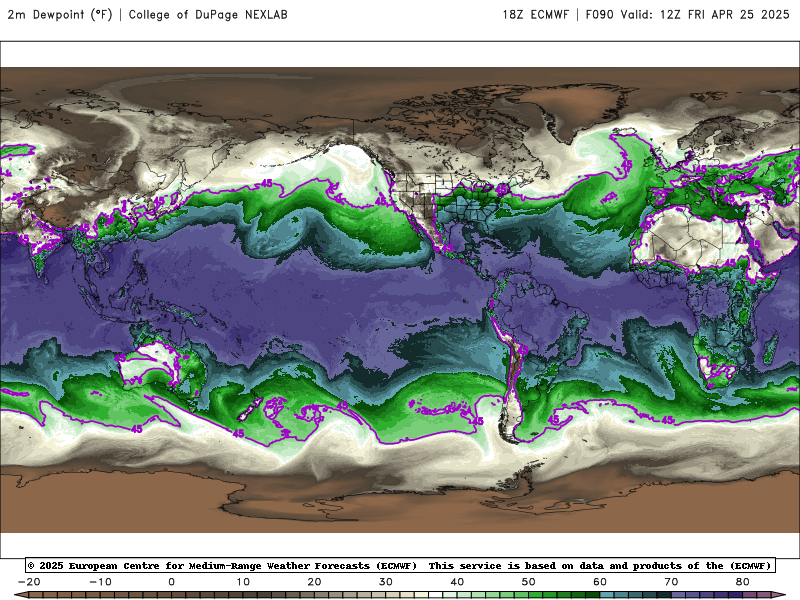Click the ECMWF copyright notice banner
800x600 pixels.
[400, 565]
